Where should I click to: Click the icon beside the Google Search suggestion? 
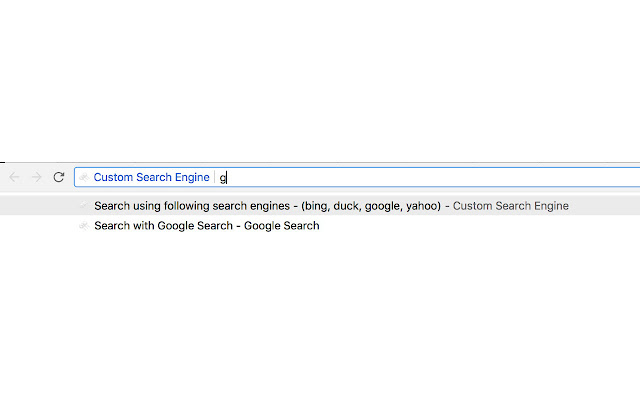[84, 226]
